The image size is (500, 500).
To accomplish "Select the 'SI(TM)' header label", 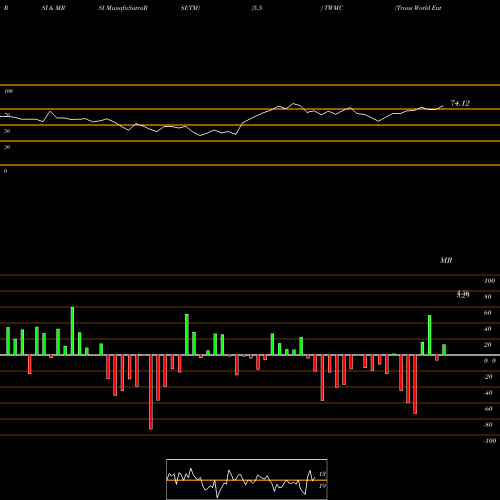I will coord(190,8).
